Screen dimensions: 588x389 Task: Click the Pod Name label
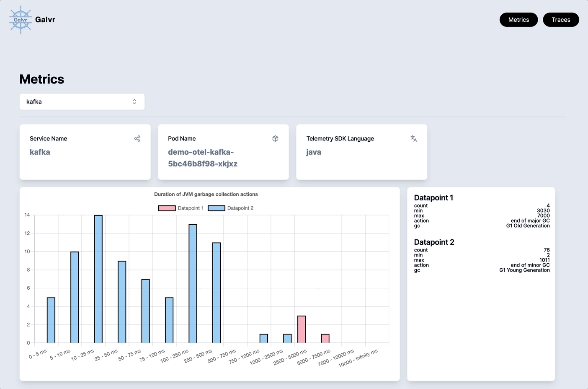coord(182,139)
